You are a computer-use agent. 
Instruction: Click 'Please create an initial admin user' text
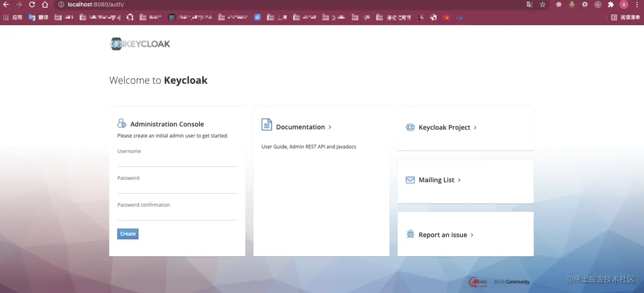click(172, 136)
